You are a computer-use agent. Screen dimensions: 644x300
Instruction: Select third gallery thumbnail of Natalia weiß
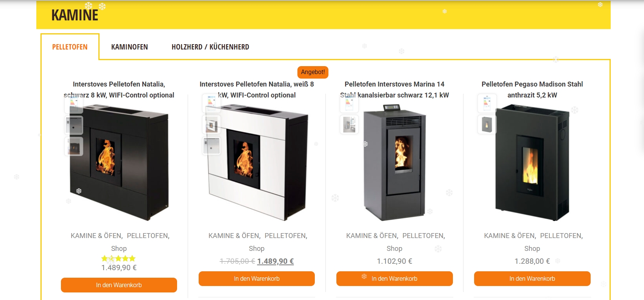pos(212,146)
